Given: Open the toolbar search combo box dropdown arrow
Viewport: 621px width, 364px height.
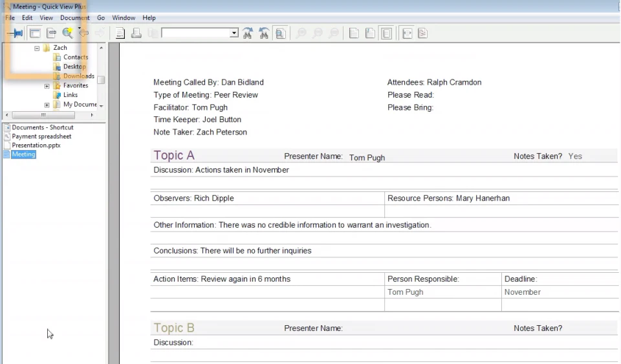Looking at the screenshot, I should coord(234,33).
